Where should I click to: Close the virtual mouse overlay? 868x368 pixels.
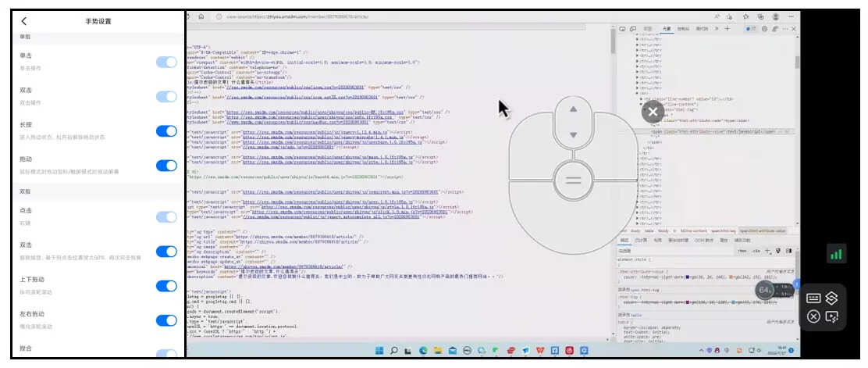(653, 112)
